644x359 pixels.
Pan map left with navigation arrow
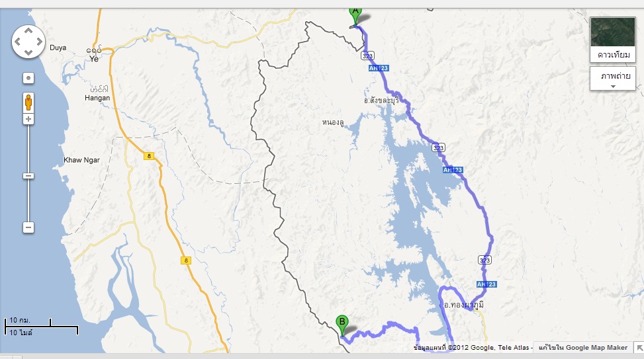17,42
